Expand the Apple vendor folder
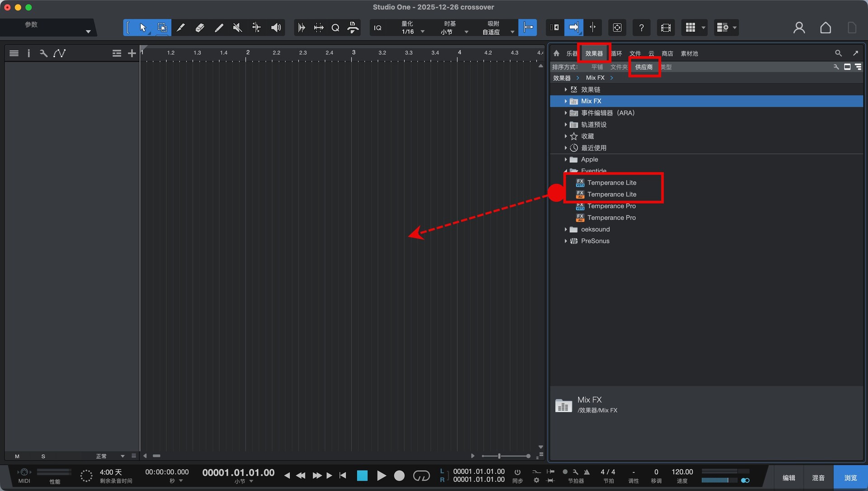The height and width of the screenshot is (491, 868). pyautogui.click(x=566, y=160)
